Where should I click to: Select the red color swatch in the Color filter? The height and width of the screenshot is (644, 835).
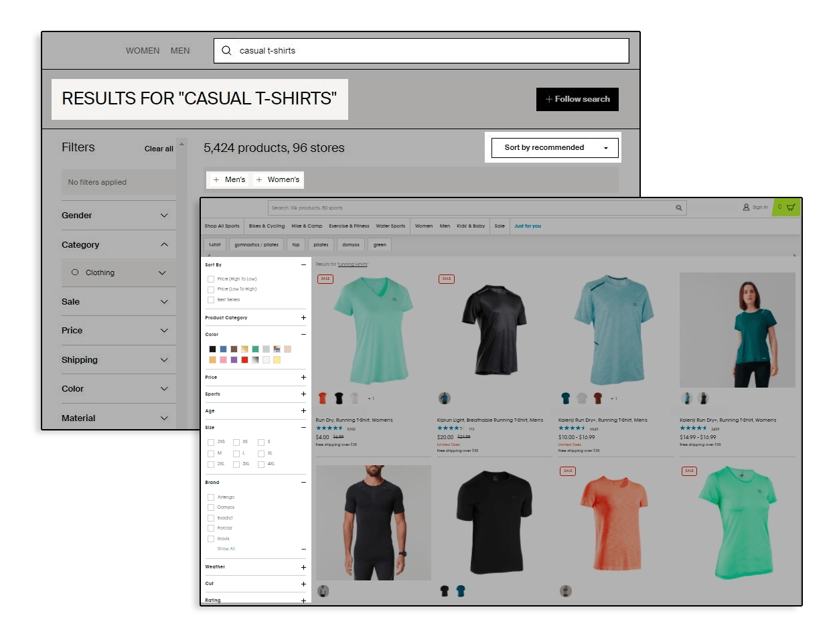click(x=244, y=359)
